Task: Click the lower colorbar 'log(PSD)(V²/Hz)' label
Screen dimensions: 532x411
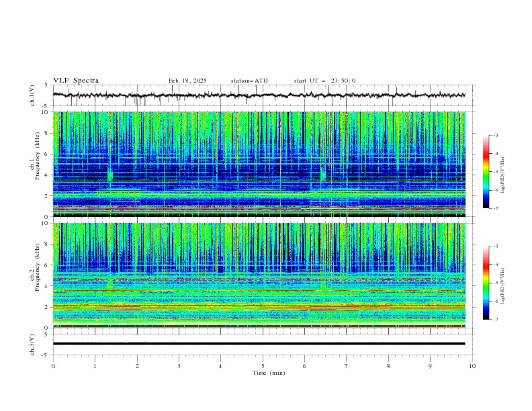Action: click(x=503, y=285)
